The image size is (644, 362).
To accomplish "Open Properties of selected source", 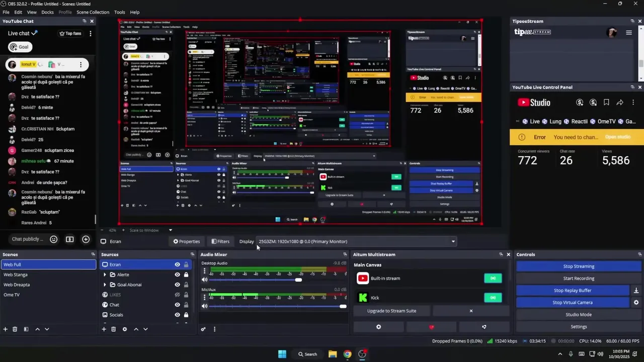I will click(187, 241).
